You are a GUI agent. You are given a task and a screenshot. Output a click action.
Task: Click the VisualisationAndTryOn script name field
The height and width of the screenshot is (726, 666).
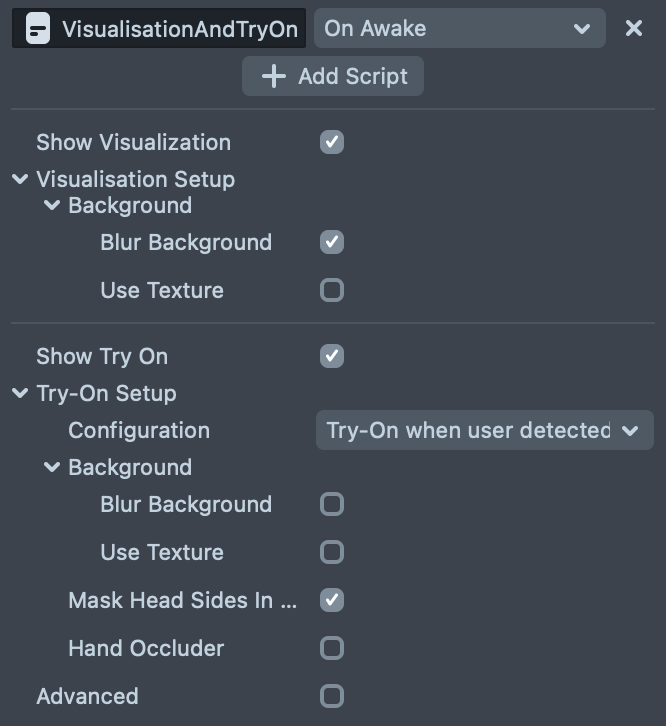pyautogui.click(x=179, y=29)
